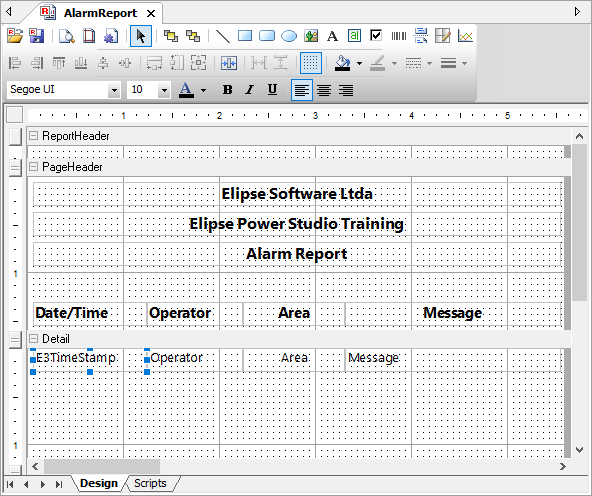Select the Table frame tool
This screenshot has height=496, width=592.
coord(442,36)
